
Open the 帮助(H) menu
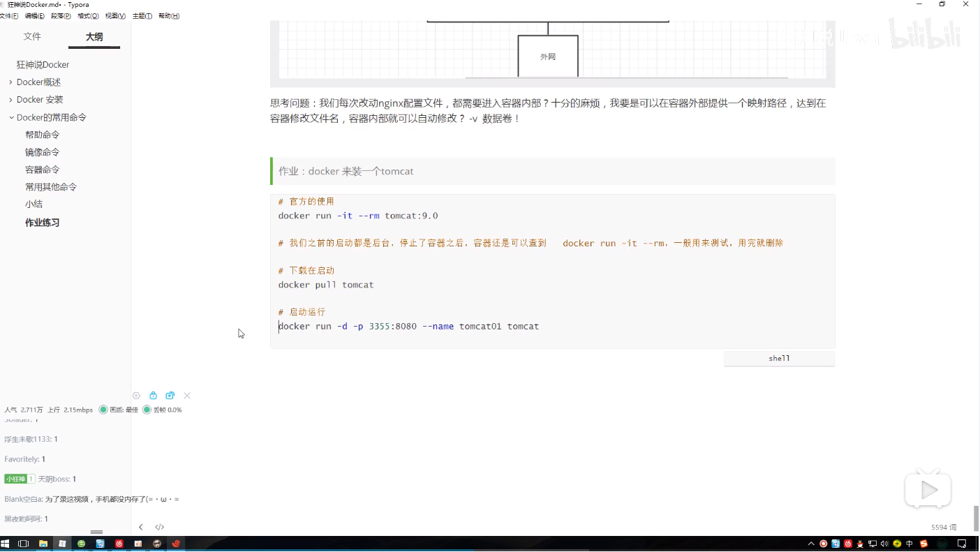coord(169,16)
